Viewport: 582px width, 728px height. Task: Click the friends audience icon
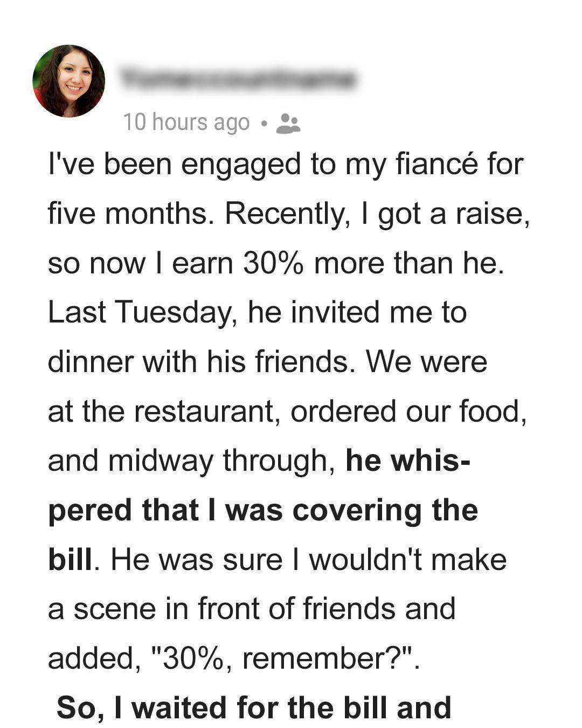coord(288,123)
